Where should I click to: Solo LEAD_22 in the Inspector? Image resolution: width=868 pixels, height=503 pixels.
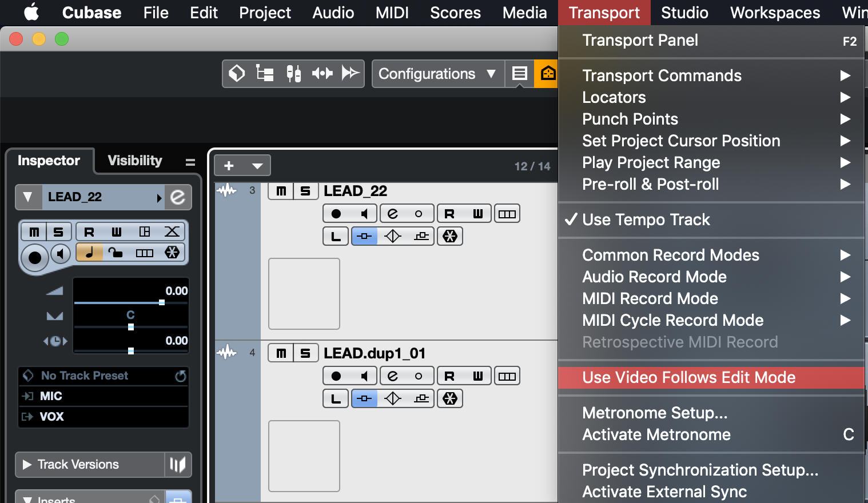tap(58, 231)
